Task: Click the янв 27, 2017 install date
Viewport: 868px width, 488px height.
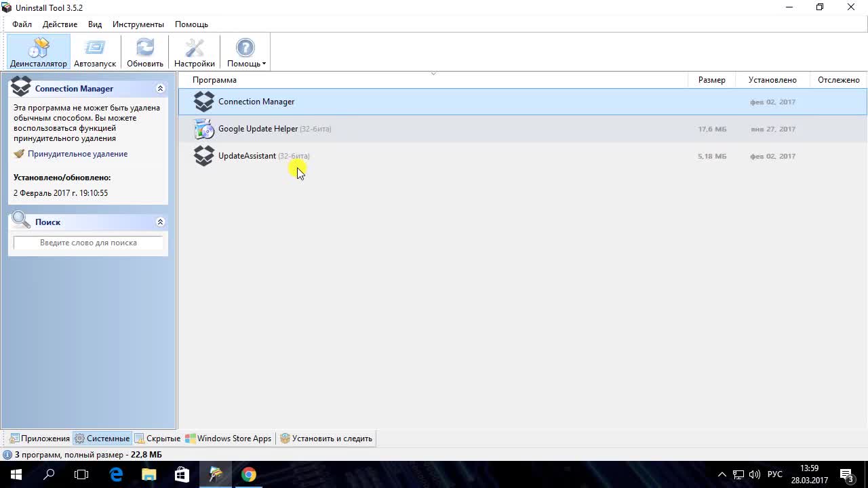Action: click(x=772, y=129)
